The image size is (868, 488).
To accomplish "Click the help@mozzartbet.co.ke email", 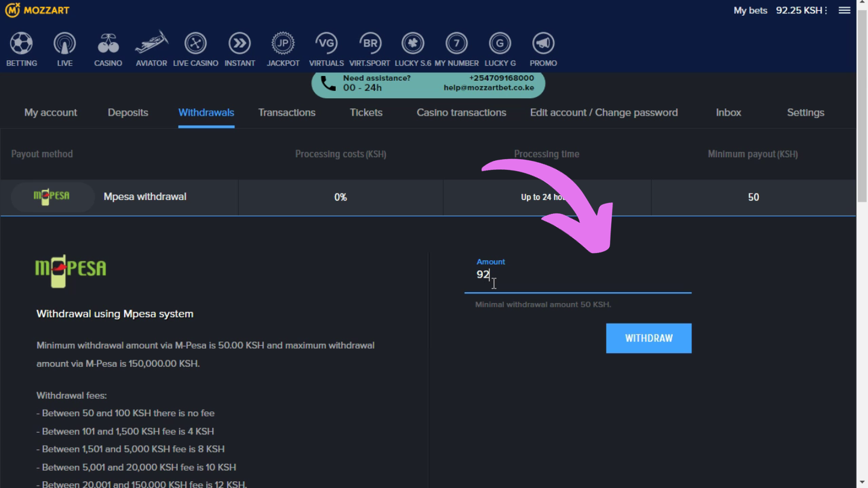I will (x=489, y=88).
